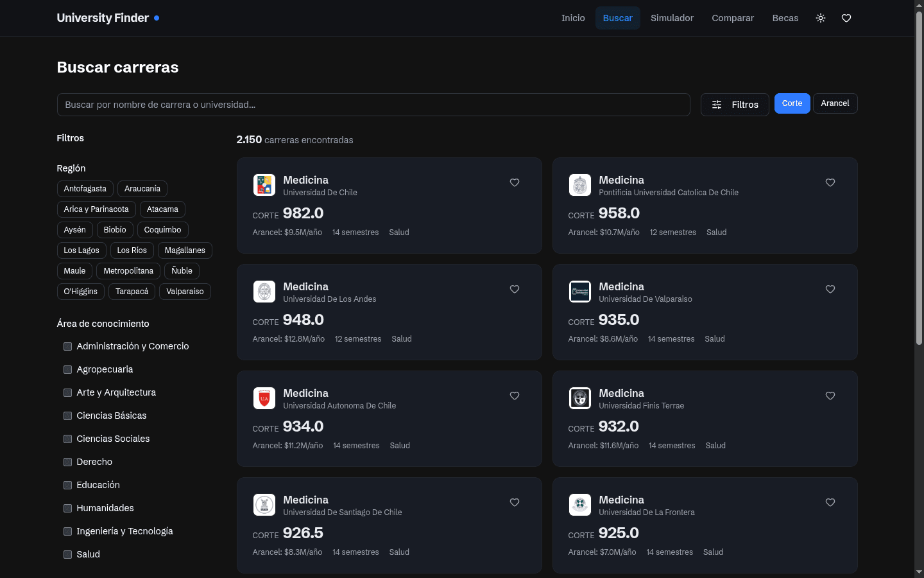This screenshot has width=924, height=578.
Task: Favorite Medicina at Universidad Autonoma De Chile
Action: pyautogui.click(x=515, y=396)
